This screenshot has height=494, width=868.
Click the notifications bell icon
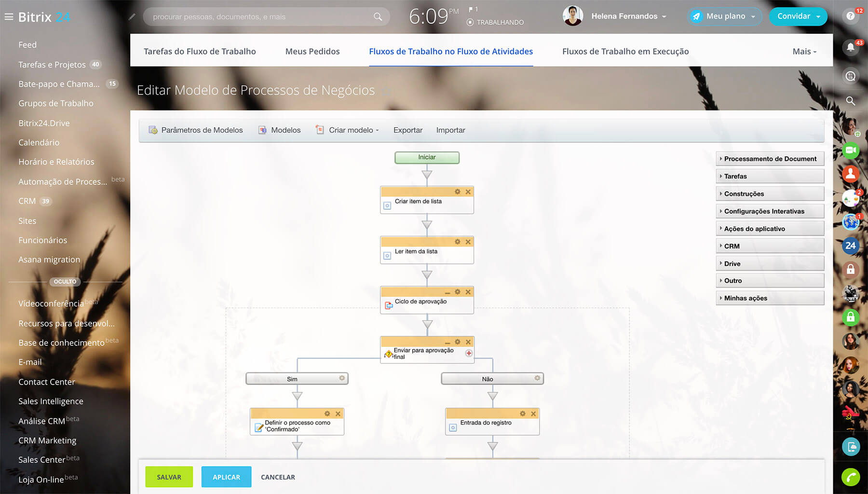click(851, 47)
